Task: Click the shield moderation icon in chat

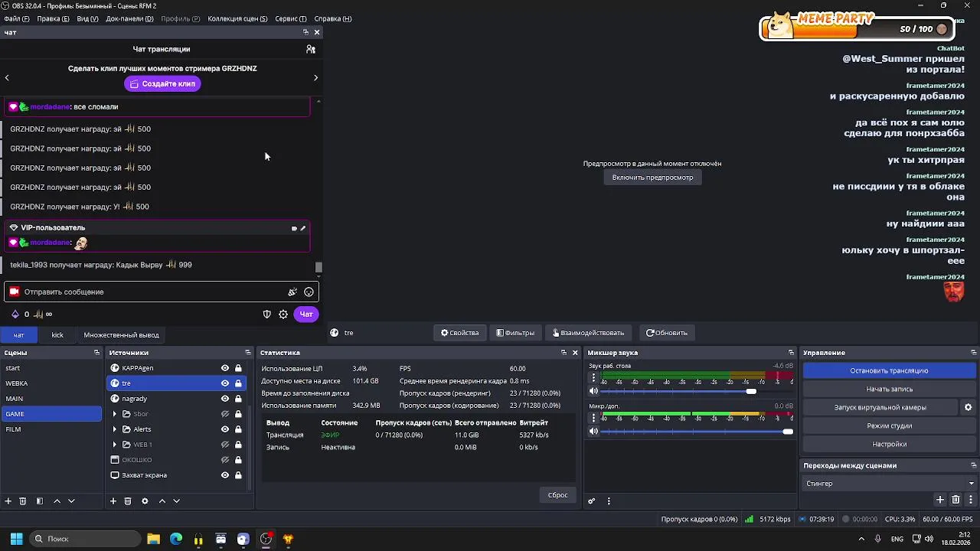Action: 266,314
